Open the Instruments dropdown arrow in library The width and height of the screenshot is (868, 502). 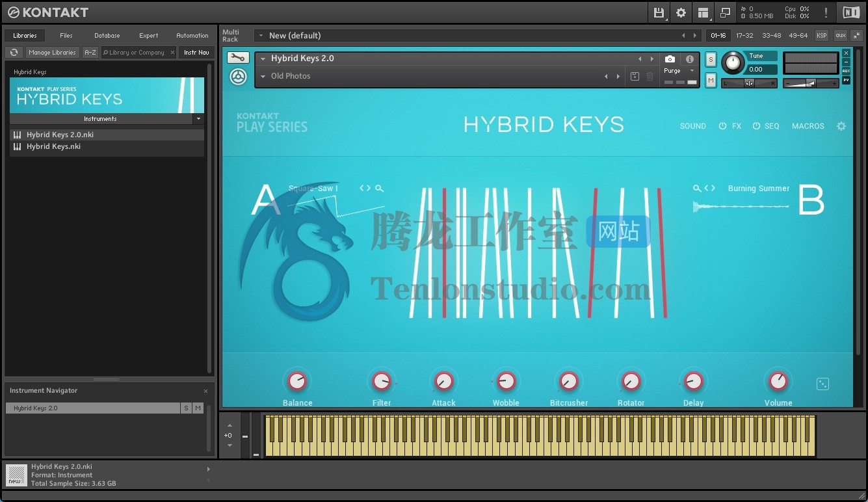198,119
